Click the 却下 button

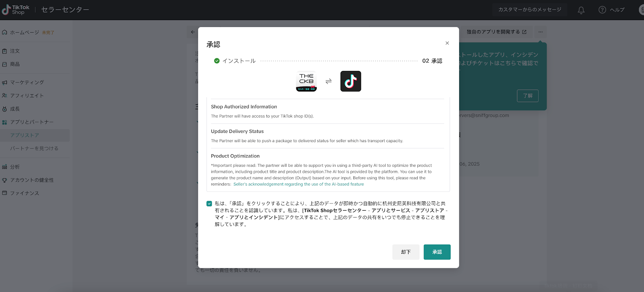[406, 252]
